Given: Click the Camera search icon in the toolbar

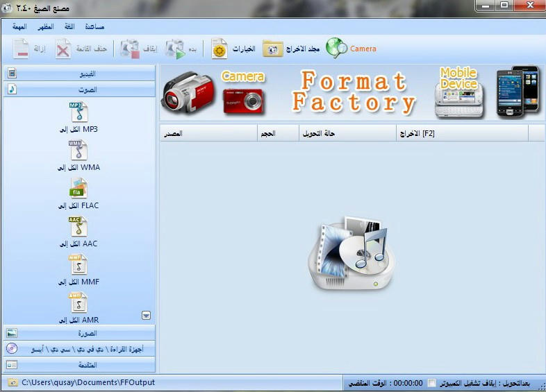Looking at the screenshot, I should click(x=337, y=48).
